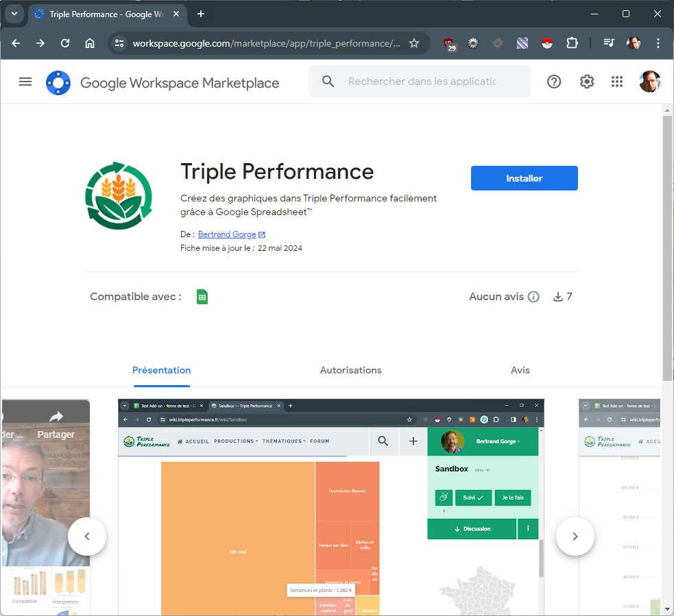Open the Google account avatar menu

click(649, 82)
